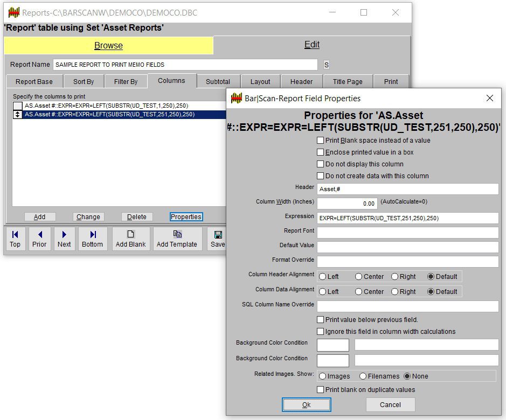Screen dimensions: 506x420
Task: Set Column Data Alignment to Right
Action: (x=394, y=292)
